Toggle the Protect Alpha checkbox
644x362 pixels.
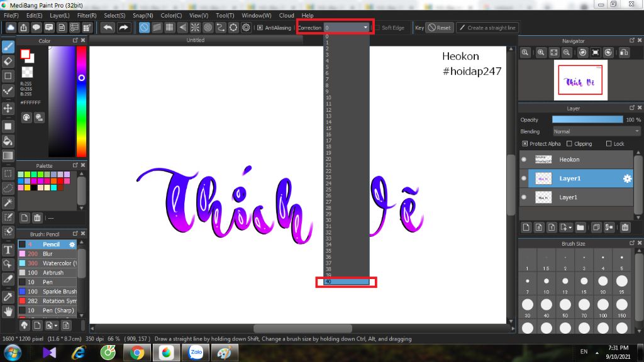click(525, 144)
